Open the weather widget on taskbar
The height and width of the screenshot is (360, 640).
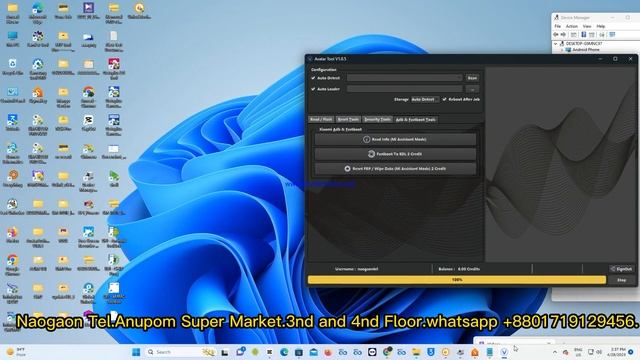[16, 352]
